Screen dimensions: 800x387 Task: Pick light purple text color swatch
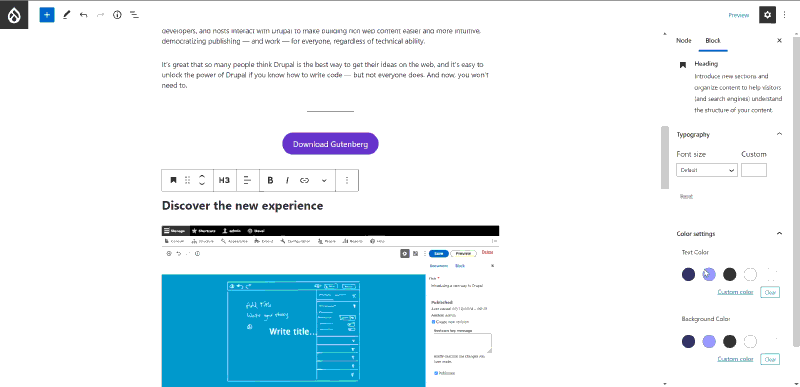tap(709, 274)
